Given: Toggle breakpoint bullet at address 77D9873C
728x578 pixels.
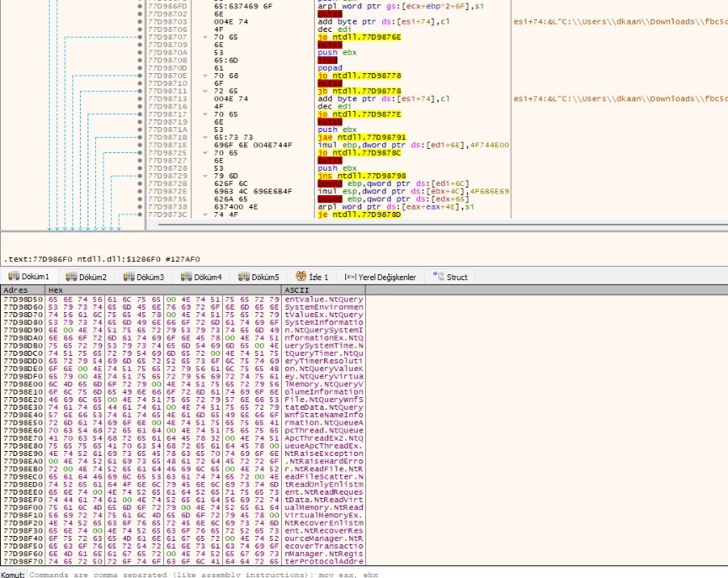Looking at the screenshot, I should coord(141,215).
